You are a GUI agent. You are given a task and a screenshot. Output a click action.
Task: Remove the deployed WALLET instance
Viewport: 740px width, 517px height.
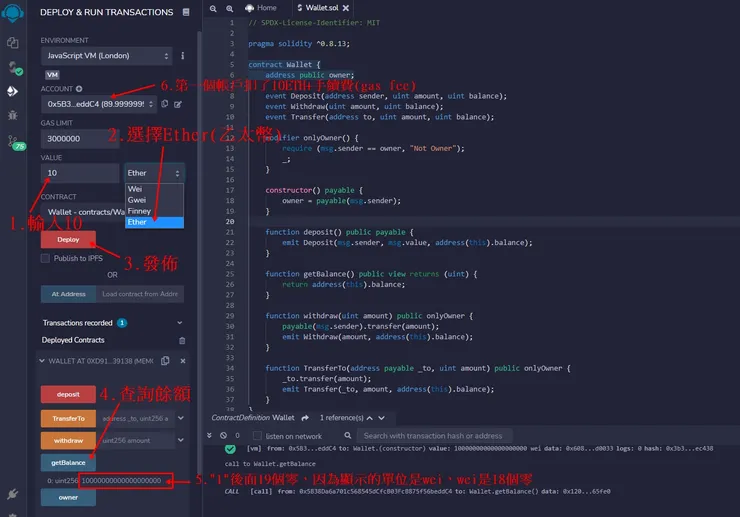(x=183, y=361)
